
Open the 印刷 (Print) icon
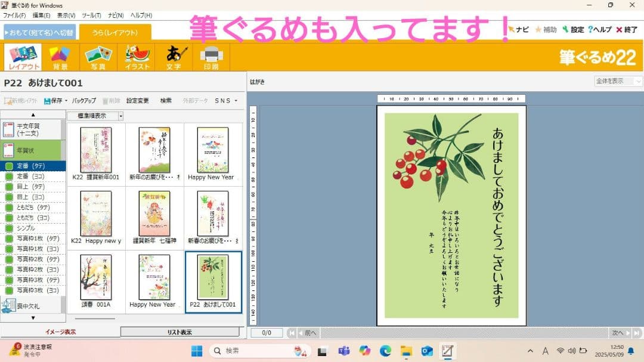pos(212,55)
